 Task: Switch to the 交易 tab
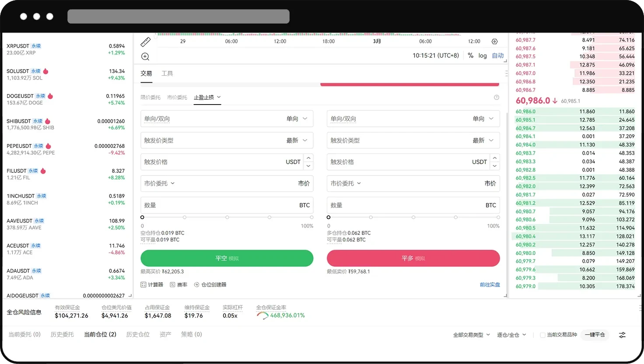(146, 73)
